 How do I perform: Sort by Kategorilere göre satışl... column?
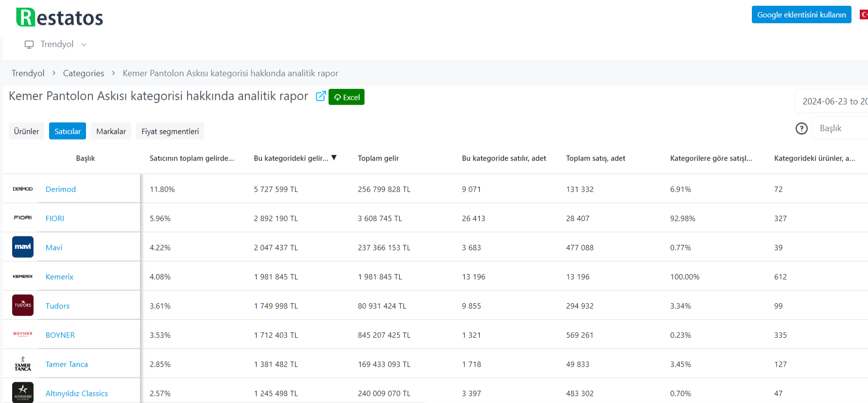(711, 158)
